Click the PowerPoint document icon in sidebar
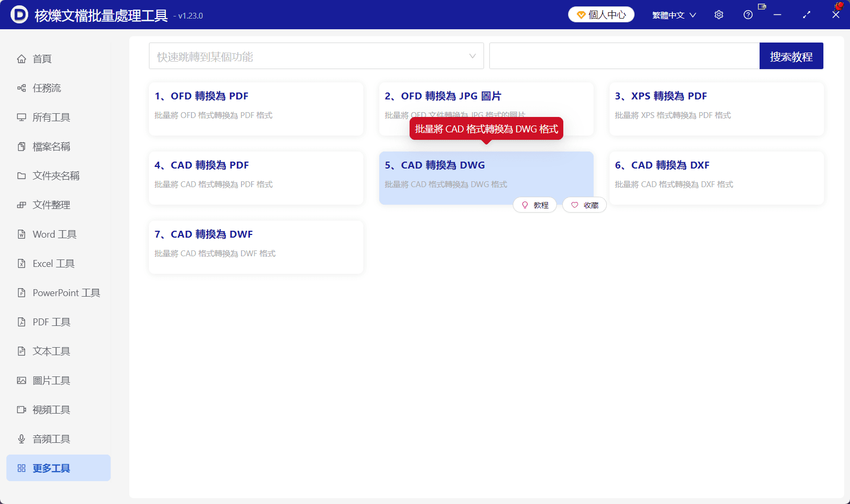This screenshot has height=504, width=850. [21, 292]
